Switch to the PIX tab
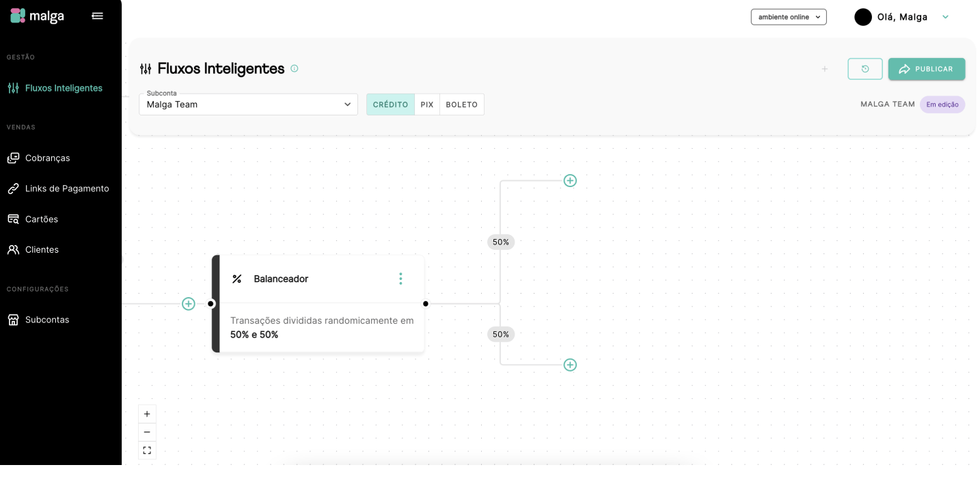The width and height of the screenshot is (980, 478). tap(427, 104)
